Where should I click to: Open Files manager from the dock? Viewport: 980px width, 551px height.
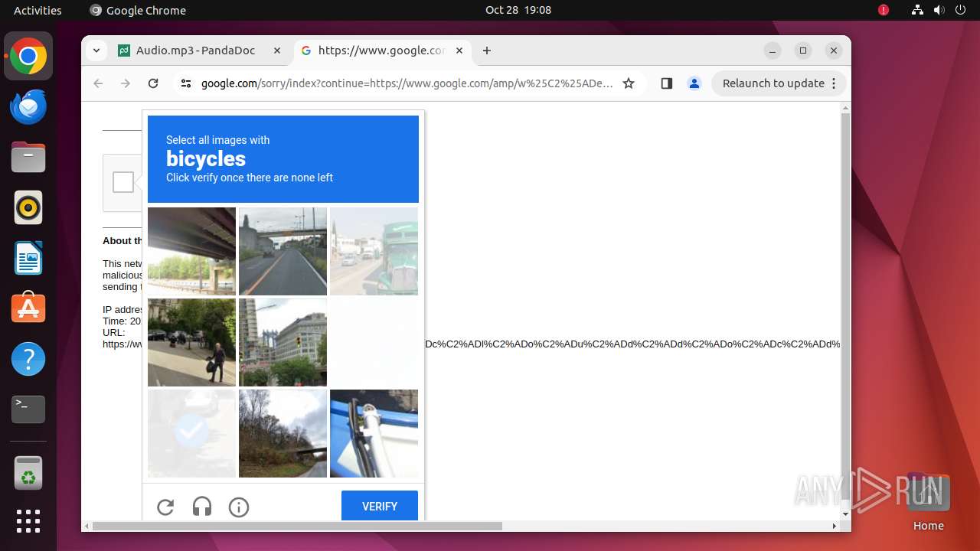[x=28, y=157]
